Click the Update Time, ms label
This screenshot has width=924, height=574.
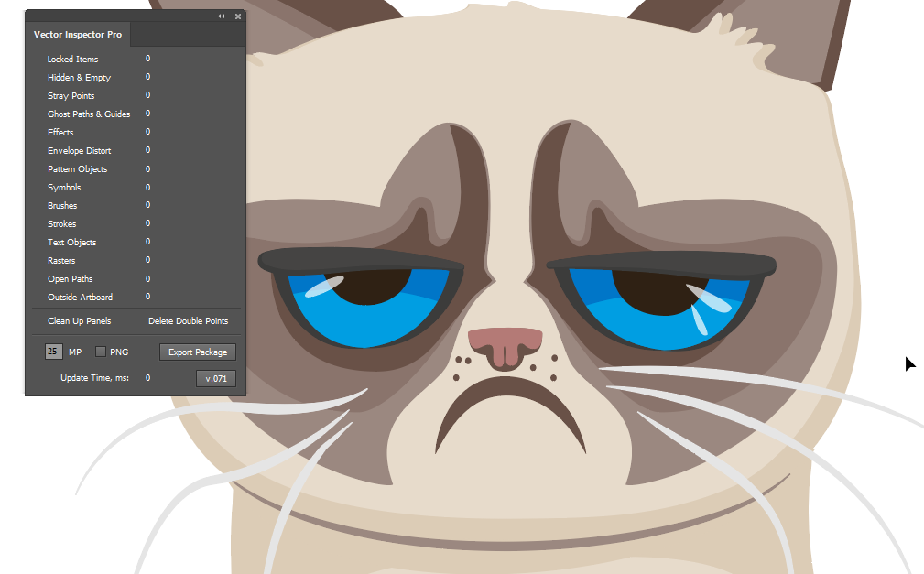pyautogui.click(x=94, y=378)
